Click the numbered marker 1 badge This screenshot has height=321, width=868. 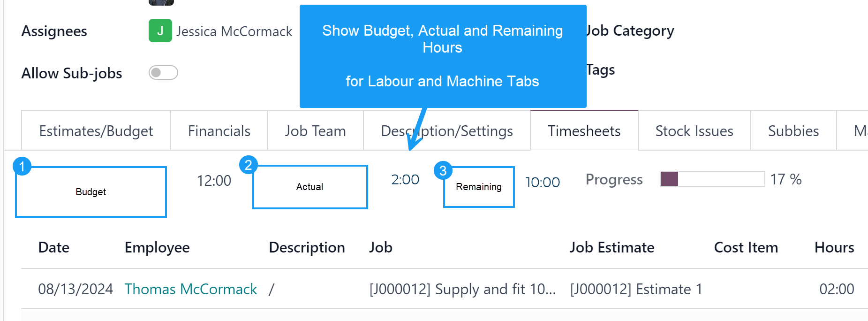[x=22, y=166]
